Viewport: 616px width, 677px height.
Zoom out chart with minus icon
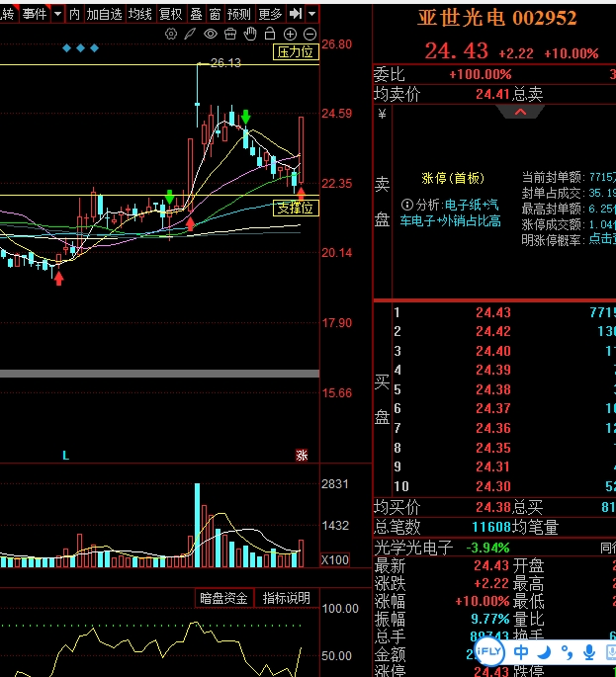[x=309, y=35]
